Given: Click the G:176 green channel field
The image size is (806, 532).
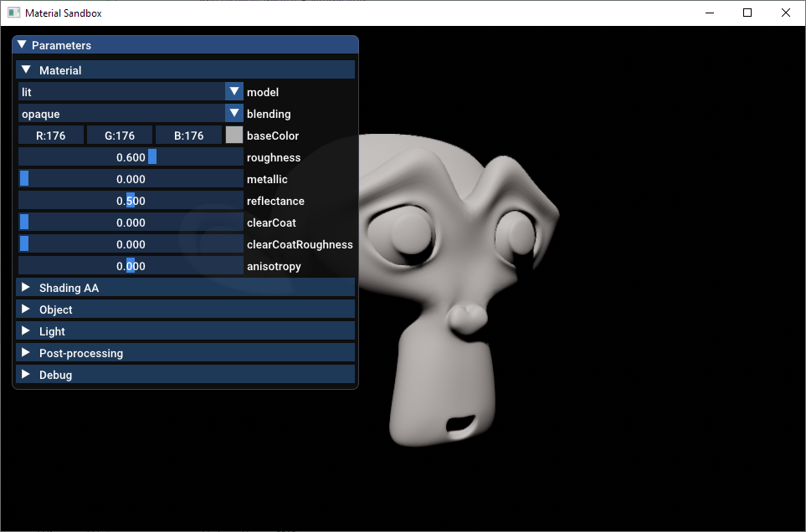Looking at the screenshot, I should 119,135.
